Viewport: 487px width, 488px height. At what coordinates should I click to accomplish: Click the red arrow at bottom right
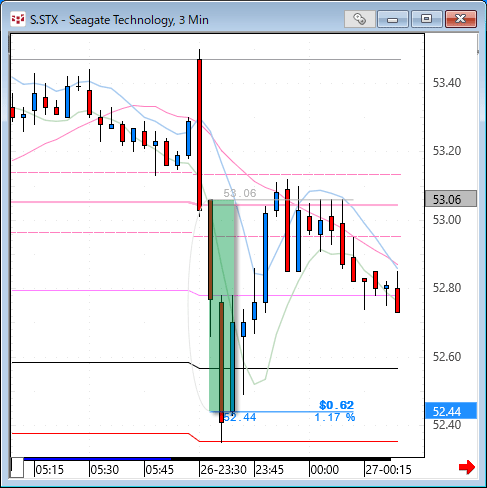467,467
